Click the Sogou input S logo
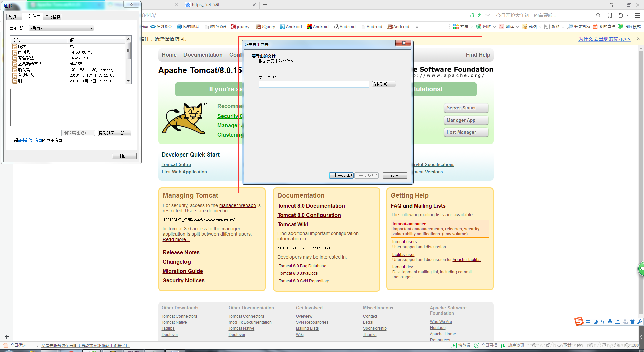The image size is (644, 352). click(579, 321)
